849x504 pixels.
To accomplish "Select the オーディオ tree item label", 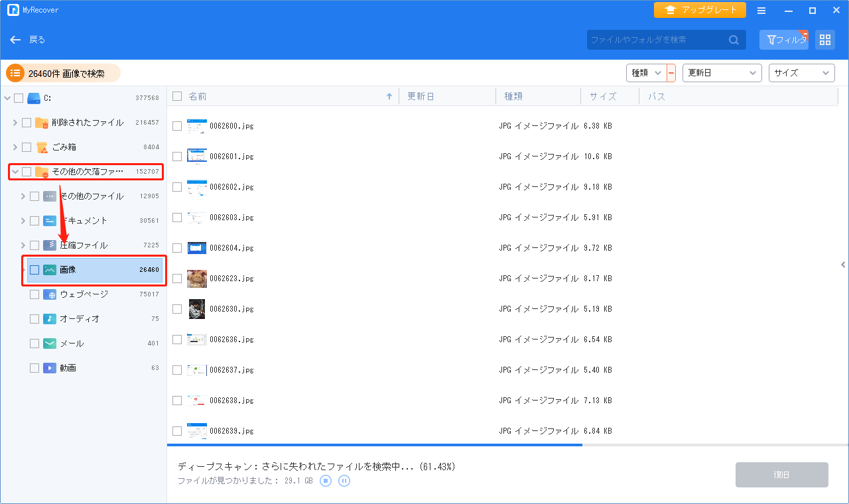I will pos(80,319).
